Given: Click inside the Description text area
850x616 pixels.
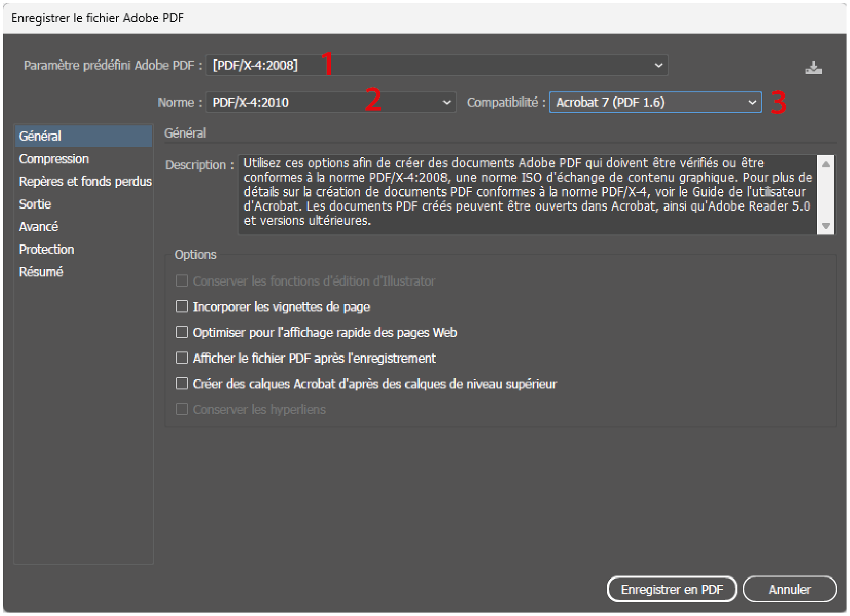Looking at the screenshot, I should click(526, 194).
